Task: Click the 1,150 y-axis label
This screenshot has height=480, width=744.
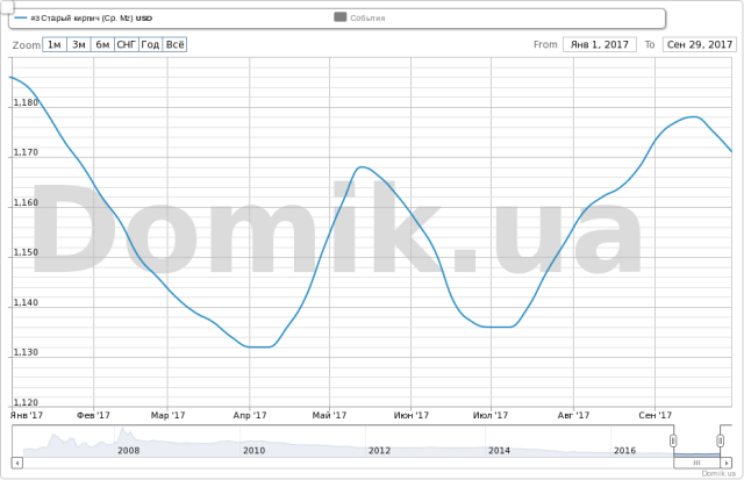Action: pos(26,252)
